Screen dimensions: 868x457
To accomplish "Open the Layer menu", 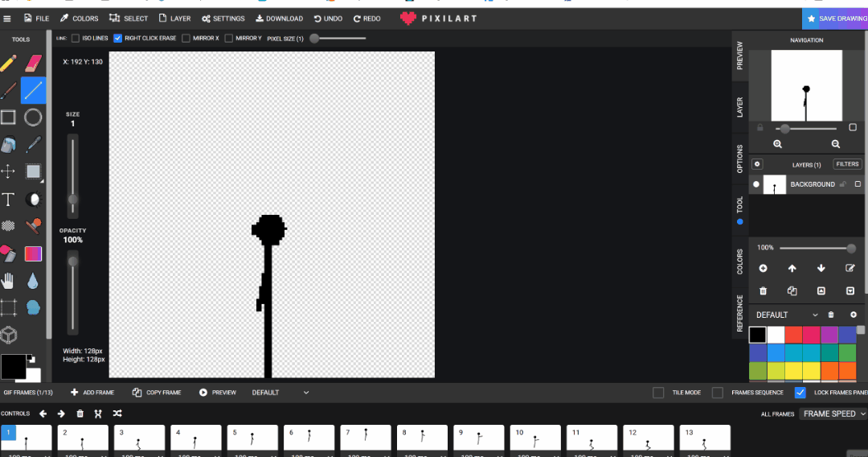I will coord(174,19).
